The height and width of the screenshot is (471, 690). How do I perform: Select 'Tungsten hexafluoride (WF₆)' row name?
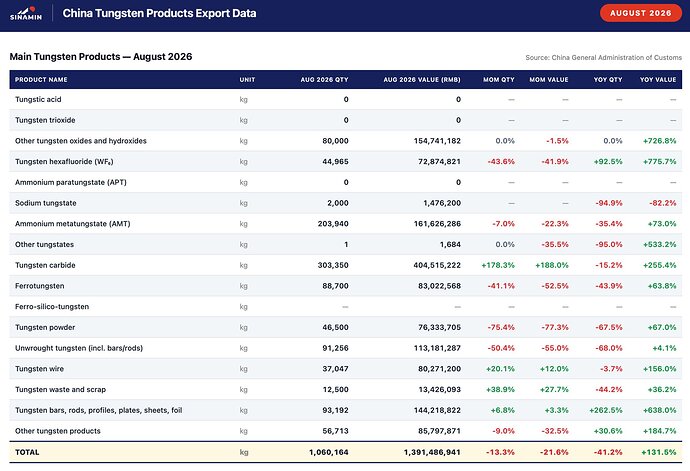[x=64, y=162]
